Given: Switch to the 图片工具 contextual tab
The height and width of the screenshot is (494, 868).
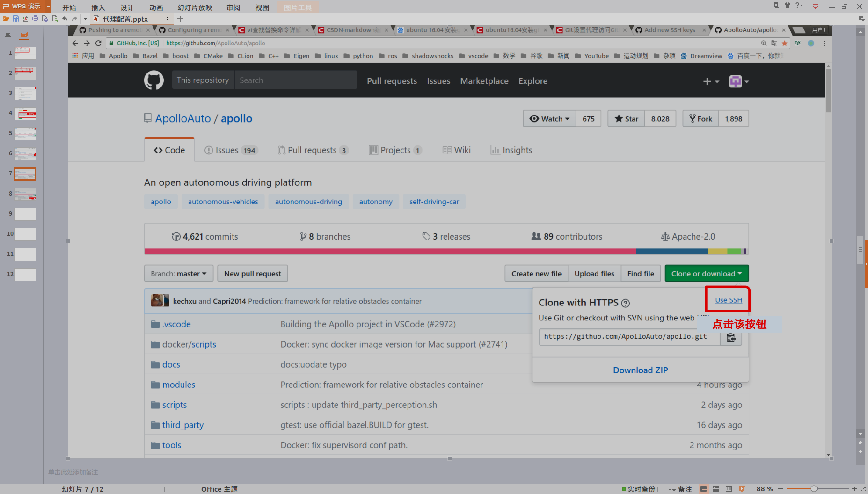Looking at the screenshot, I should pyautogui.click(x=298, y=7).
